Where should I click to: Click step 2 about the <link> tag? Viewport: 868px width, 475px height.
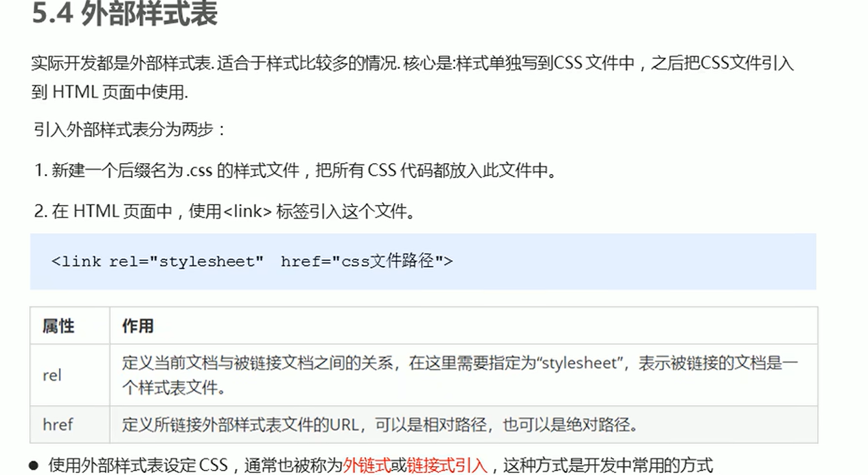tap(224, 212)
